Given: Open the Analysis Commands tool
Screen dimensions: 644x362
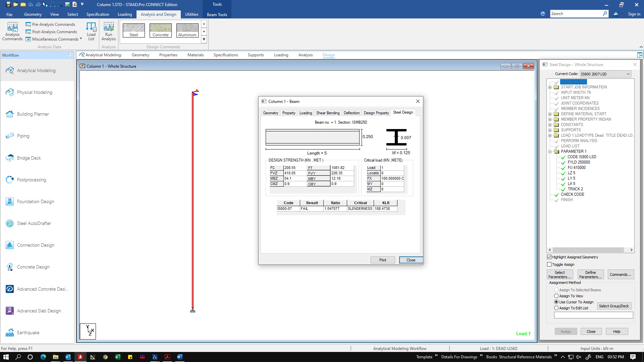Looking at the screenshot, I should click(x=12, y=31).
